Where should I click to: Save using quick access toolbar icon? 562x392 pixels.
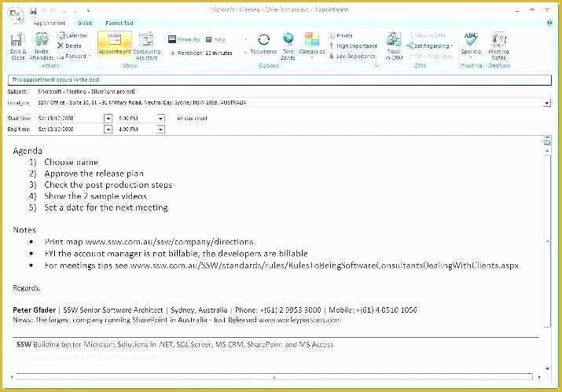click(x=33, y=11)
